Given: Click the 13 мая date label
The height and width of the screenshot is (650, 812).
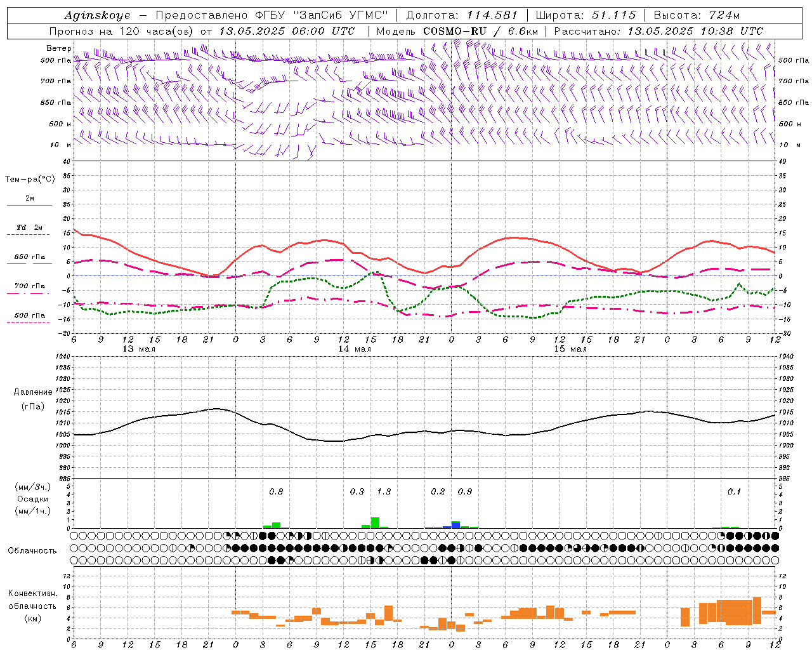Looking at the screenshot, I should [x=139, y=349].
